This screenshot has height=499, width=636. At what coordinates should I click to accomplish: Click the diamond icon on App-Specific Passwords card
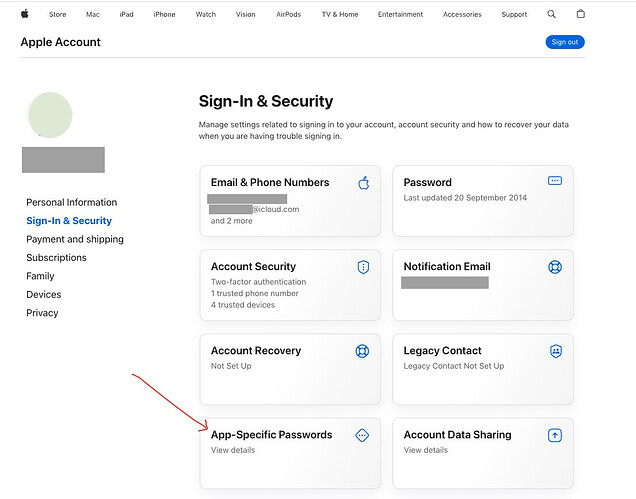point(362,435)
